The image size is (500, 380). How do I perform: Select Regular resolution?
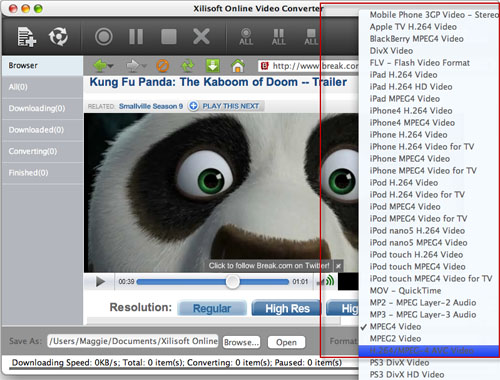pyautogui.click(x=212, y=308)
